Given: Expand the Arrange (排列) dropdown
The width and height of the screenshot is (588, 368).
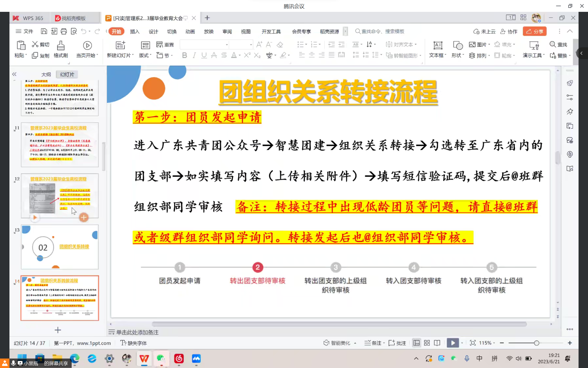Looking at the screenshot, I should point(479,55).
